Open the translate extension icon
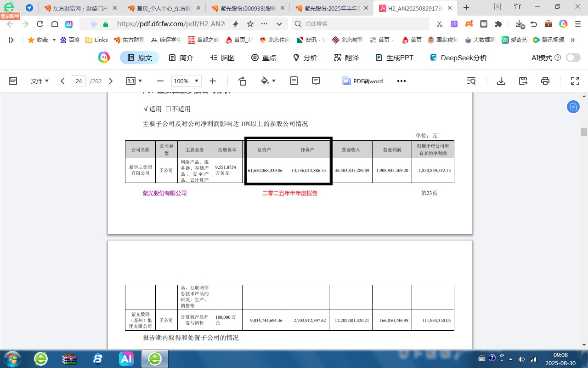Image resolution: width=588 pixels, height=368 pixels. pos(454,24)
